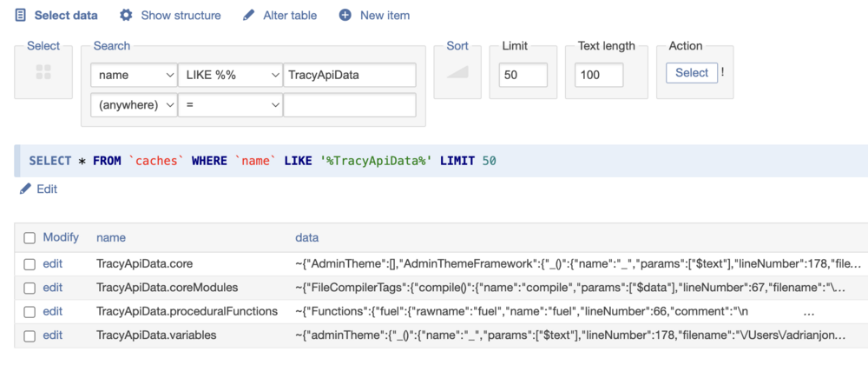Viewport: 868px width, 365px height.
Task: Click the pencil icon beside Edit
Action: click(25, 189)
